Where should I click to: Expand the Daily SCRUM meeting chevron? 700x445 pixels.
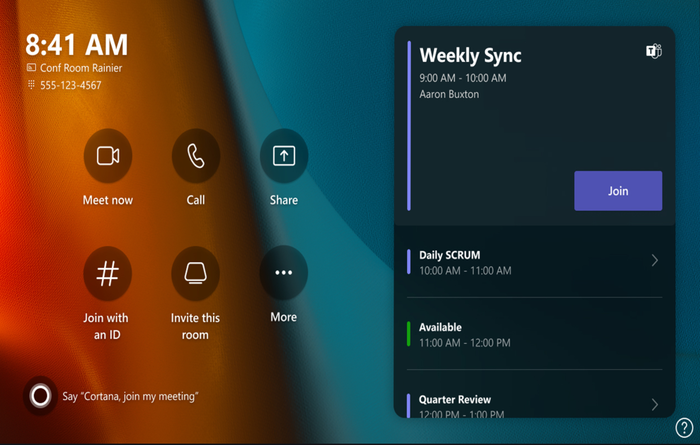(x=654, y=260)
